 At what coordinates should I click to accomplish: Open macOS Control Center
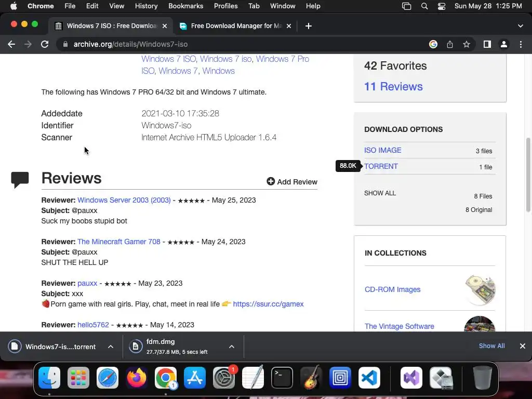[442, 6]
